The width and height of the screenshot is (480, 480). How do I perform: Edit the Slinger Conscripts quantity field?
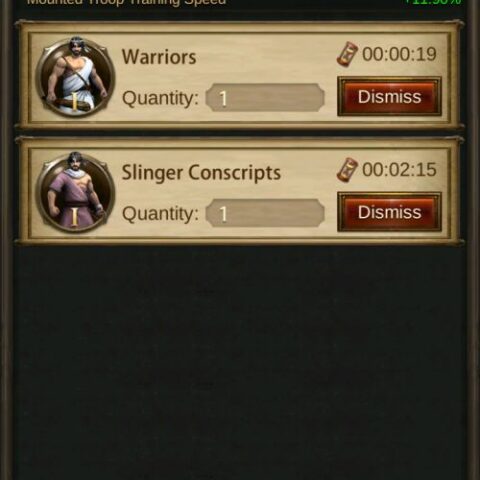(x=265, y=213)
